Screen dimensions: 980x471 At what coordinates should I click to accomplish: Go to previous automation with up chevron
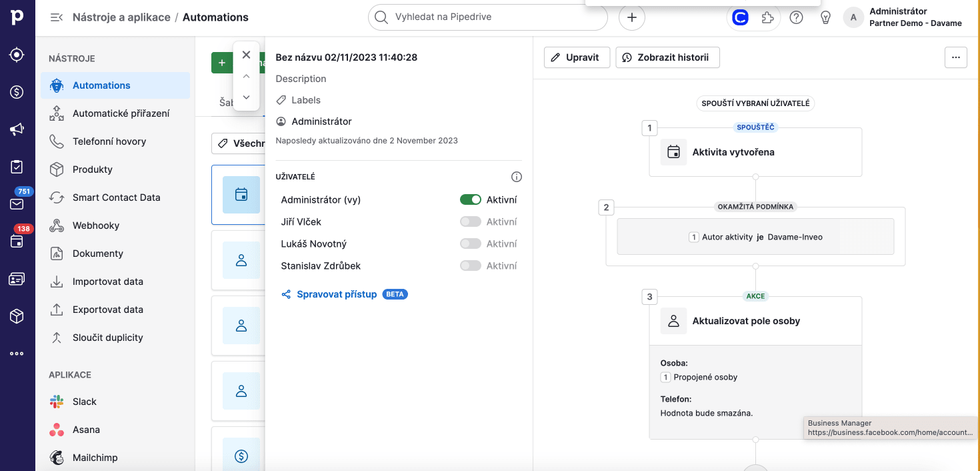pos(246,76)
